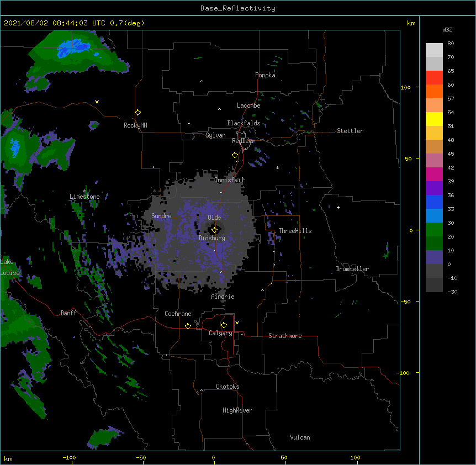Click the Banff label
Screen dimensions: 476x465
coord(68,313)
